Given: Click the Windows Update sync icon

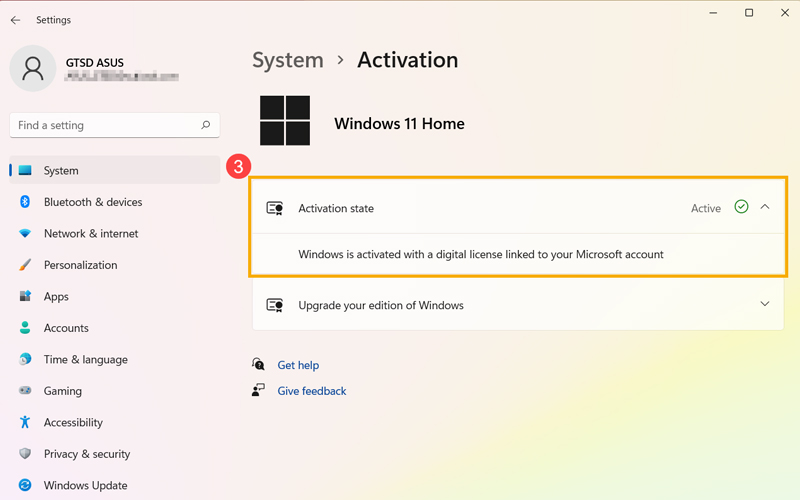Looking at the screenshot, I should [25, 485].
